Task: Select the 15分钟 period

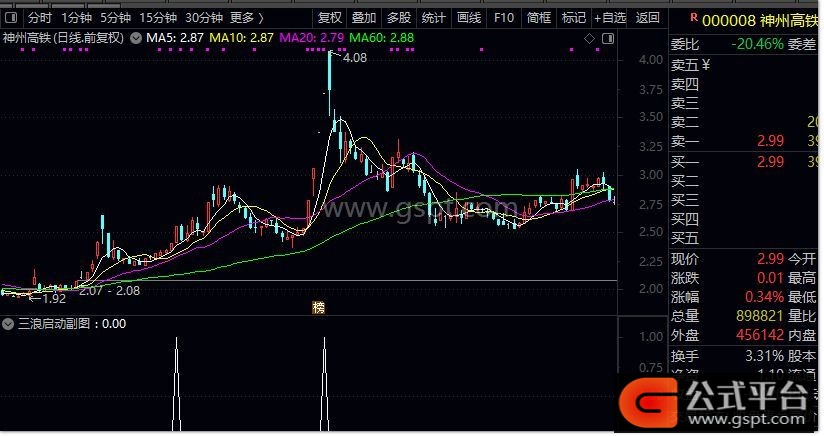Action: pos(158,18)
